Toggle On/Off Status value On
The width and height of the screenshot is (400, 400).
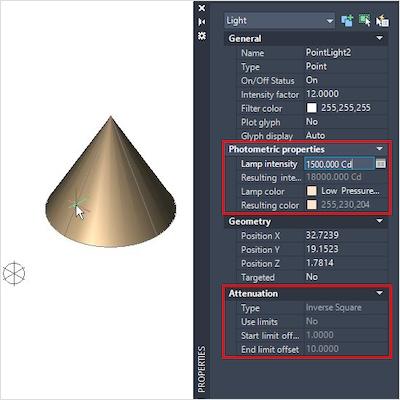(312, 80)
